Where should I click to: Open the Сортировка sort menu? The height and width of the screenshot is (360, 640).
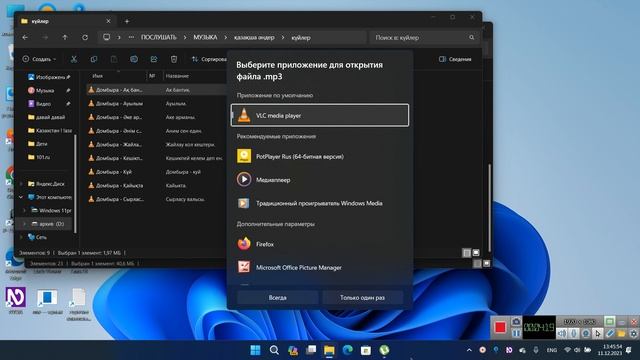[x=209, y=59]
